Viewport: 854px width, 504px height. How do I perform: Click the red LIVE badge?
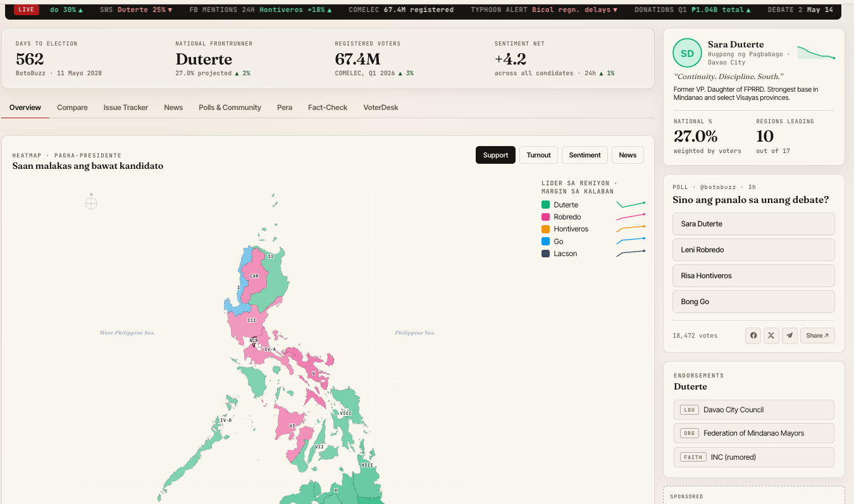[26, 9]
